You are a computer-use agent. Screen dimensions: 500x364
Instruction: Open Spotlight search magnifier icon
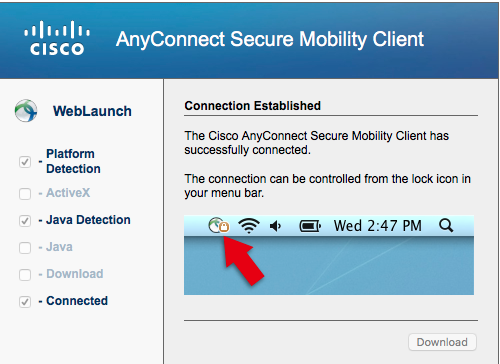coord(446,226)
